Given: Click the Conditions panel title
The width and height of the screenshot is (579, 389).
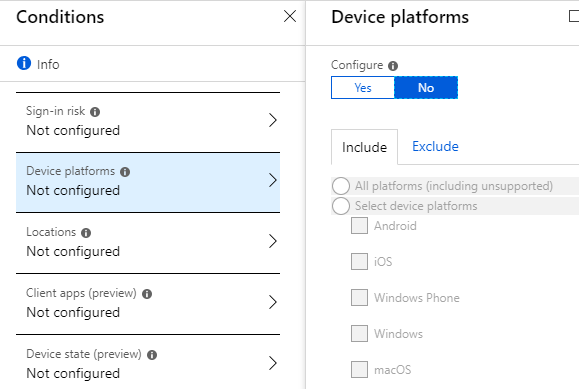Looking at the screenshot, I should 60,17.
